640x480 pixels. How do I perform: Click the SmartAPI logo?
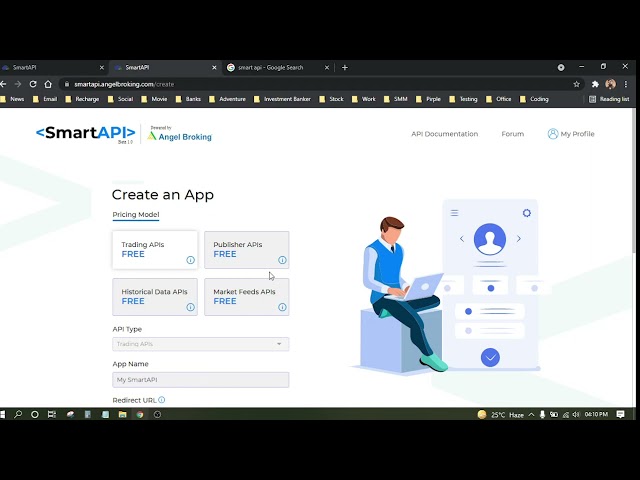click(86, 133)
